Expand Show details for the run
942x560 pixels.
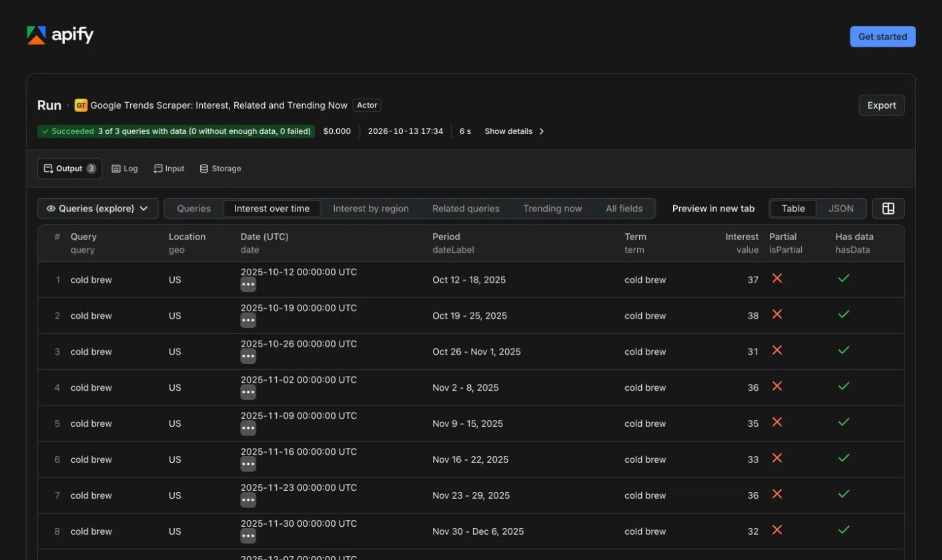coord(514,131)
